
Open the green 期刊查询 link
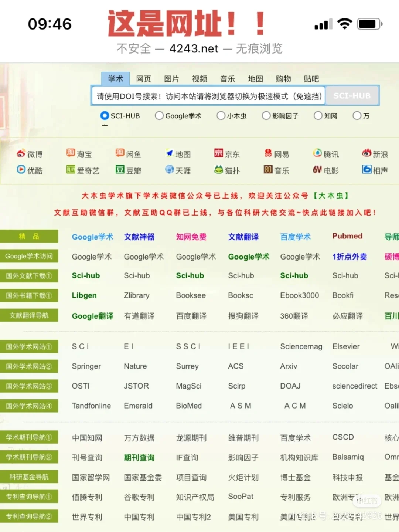pyautogui.click(x=139, y=458)
